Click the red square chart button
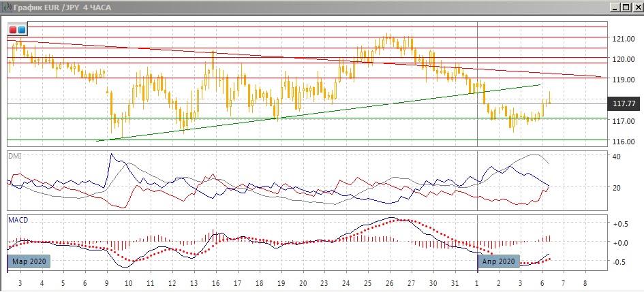The image size is (644, 292). point(13,30)
